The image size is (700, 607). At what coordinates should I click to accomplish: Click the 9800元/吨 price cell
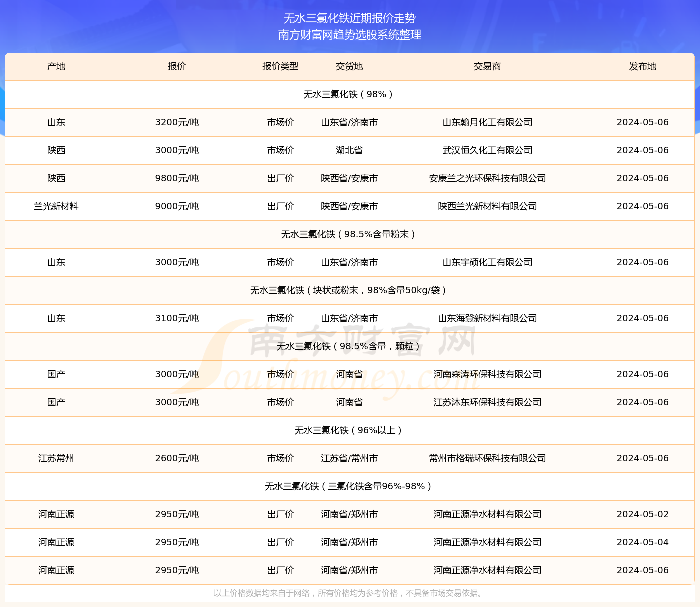click(x=177, y=178)
